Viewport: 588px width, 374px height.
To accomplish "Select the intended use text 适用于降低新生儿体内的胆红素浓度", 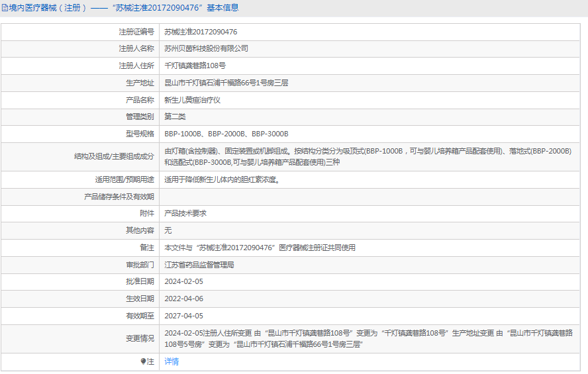I will tap(222, 180).
